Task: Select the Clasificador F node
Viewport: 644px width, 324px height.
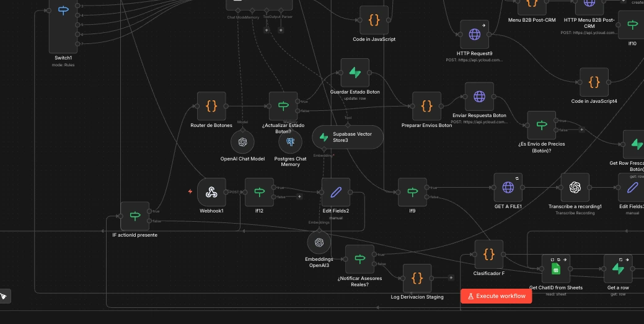Action: [x=489, y=255]
